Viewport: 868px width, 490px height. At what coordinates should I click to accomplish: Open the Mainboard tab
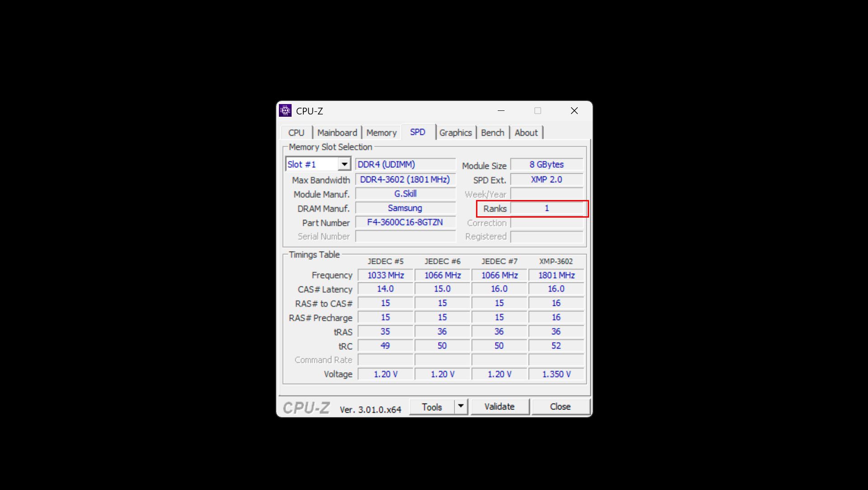337,133
